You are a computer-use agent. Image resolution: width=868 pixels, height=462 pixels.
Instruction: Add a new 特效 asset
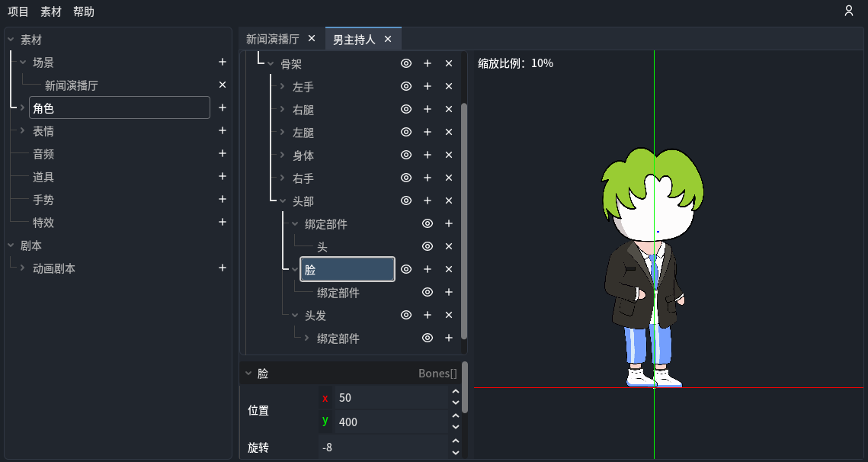pos(223,223)
